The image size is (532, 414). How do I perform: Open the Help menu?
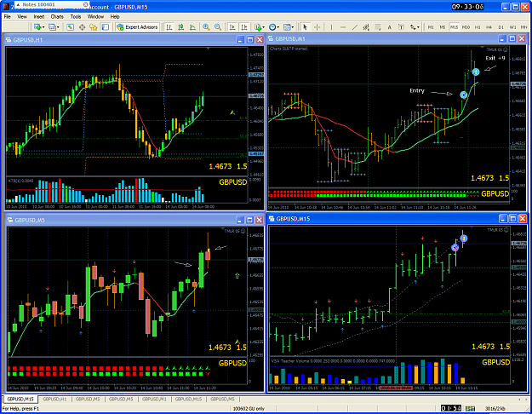coord(115,17)
